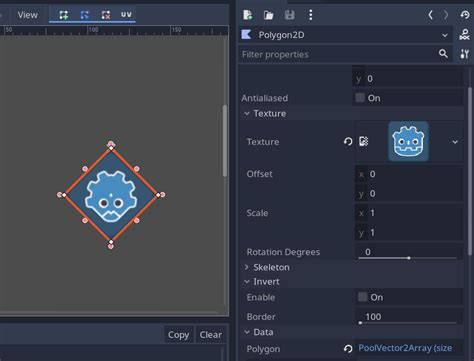Screen dimensions: 474x361
Task: Click the Offset y value field
Action: [409, 193]
